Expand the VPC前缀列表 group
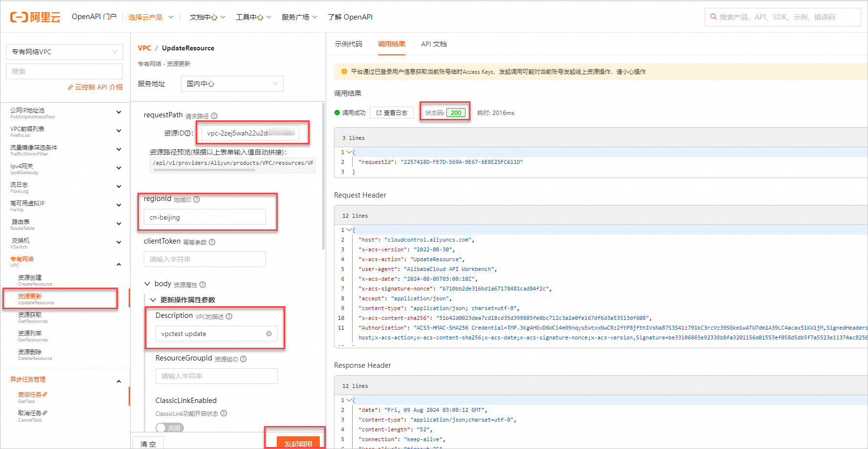 (119, 131)
